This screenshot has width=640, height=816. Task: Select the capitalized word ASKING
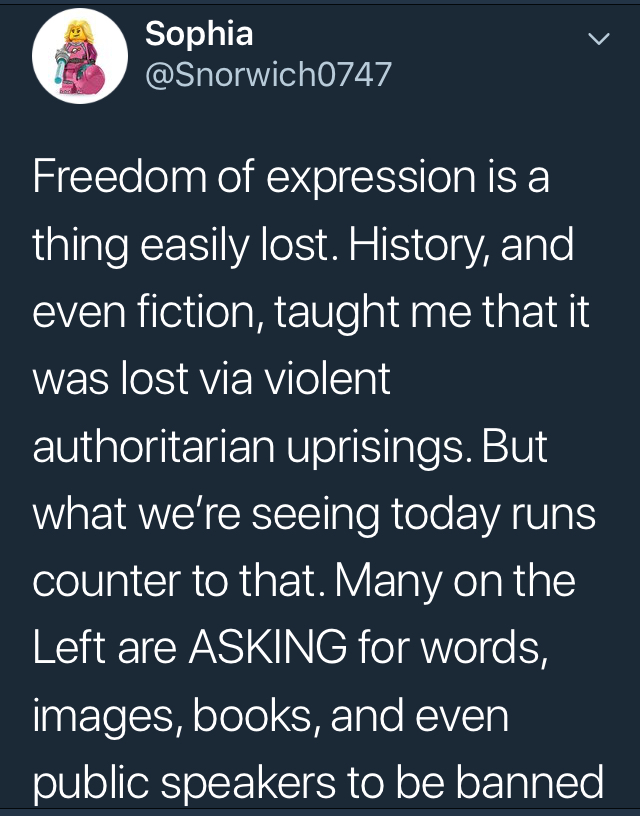click(268, 648)
